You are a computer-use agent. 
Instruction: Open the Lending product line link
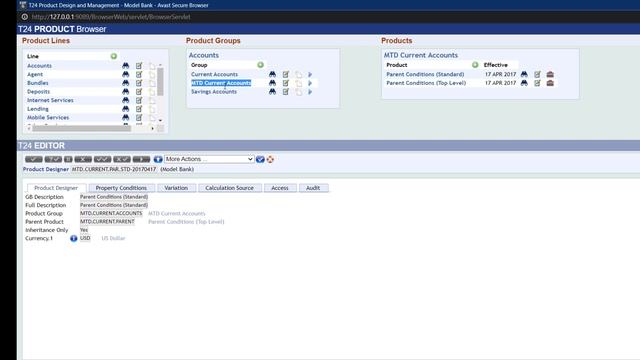coord(38,109)
